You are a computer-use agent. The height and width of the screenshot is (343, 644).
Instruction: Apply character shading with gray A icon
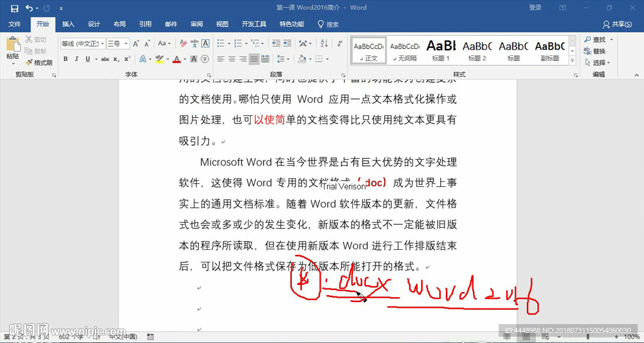(194, 59)
